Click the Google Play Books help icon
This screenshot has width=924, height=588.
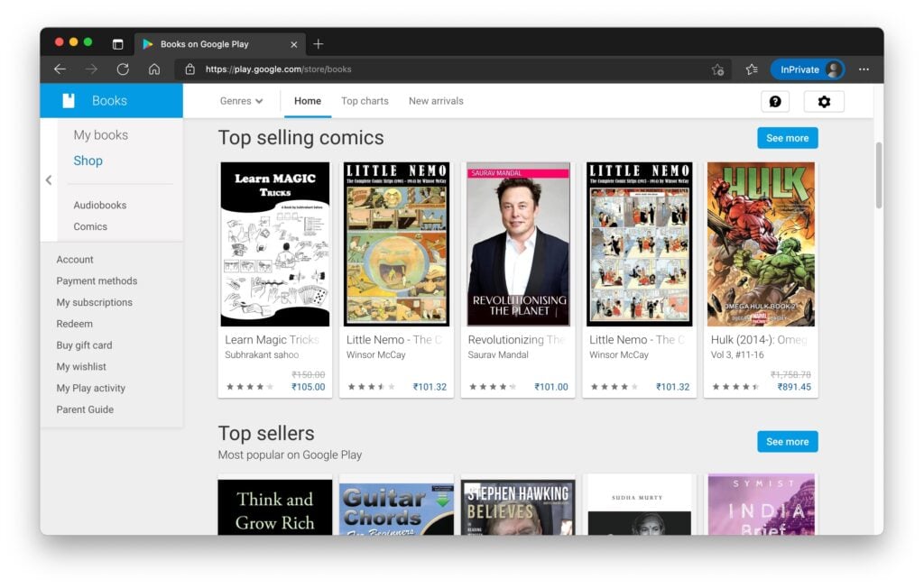(x=775, y=101)
